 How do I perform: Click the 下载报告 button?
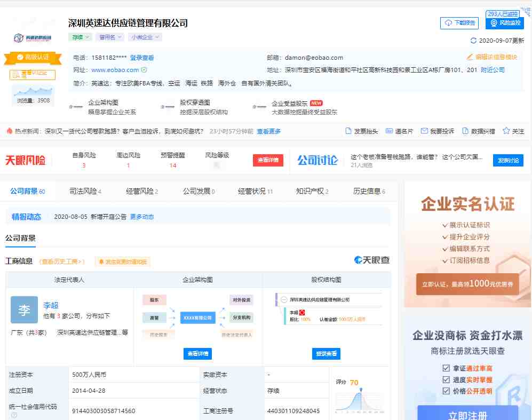pyautogui.click(x=459, y=23)
